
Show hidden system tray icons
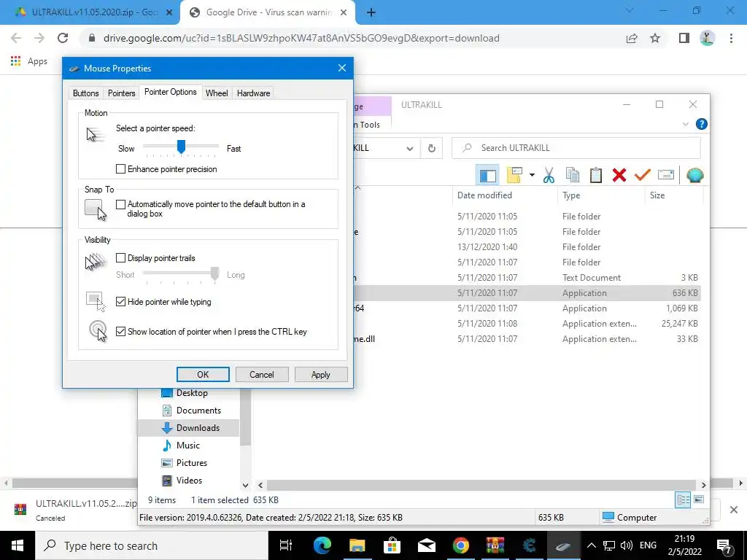coord(591,545)
